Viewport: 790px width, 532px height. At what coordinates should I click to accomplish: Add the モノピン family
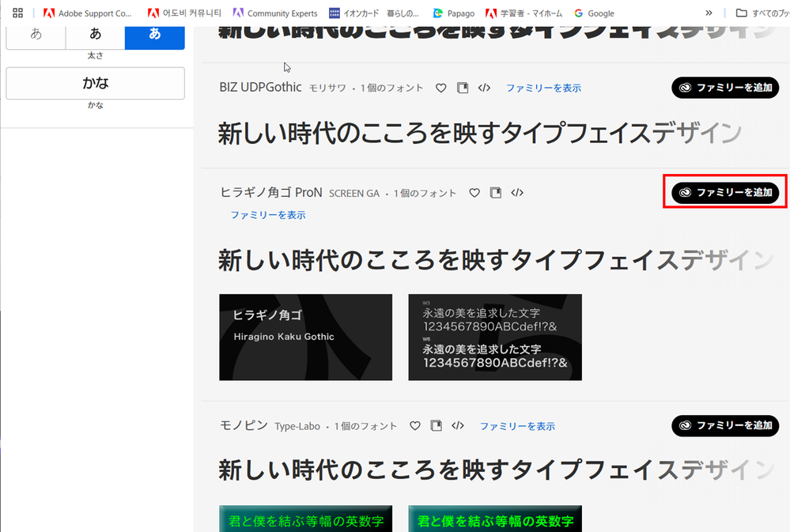725,426
